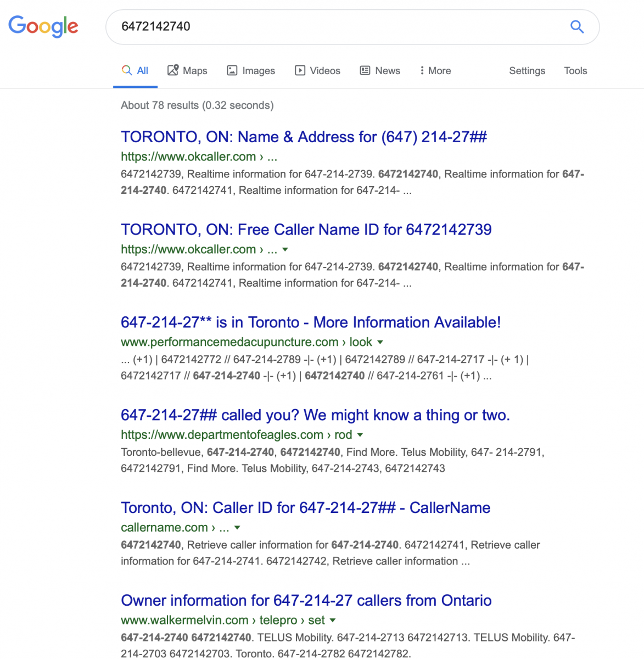Click the Google logo

point(43,26)
